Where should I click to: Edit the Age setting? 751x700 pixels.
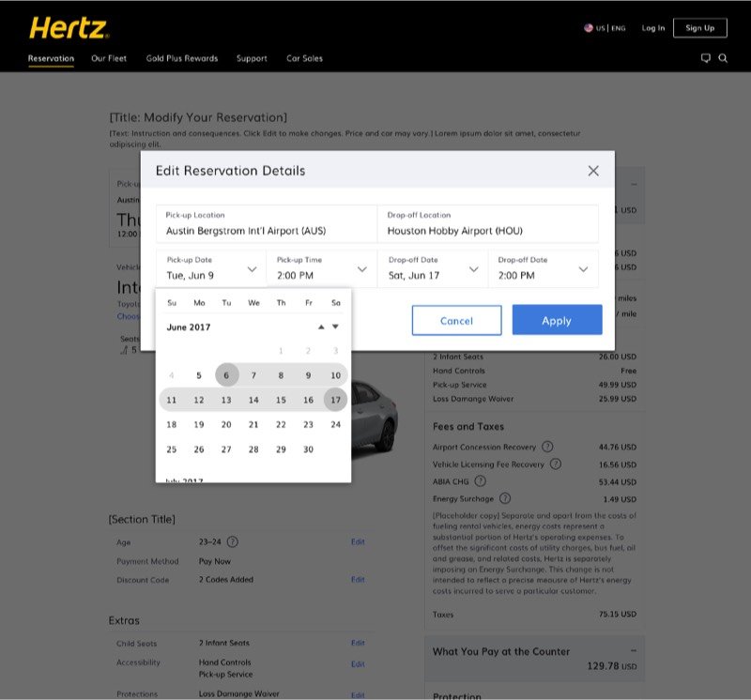(358, 541)
